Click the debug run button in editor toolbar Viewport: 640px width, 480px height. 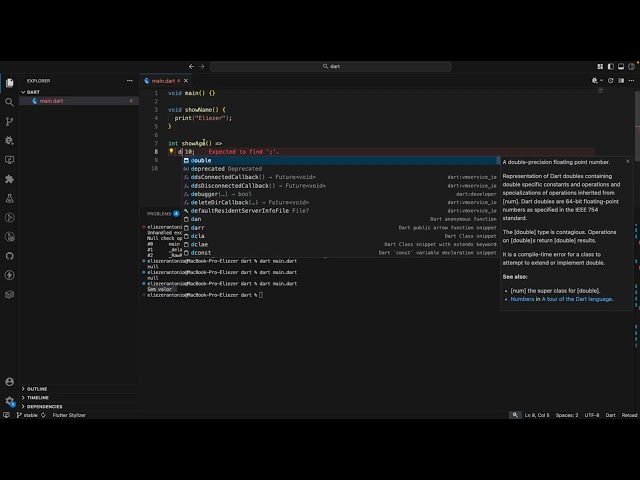point(595,81)
